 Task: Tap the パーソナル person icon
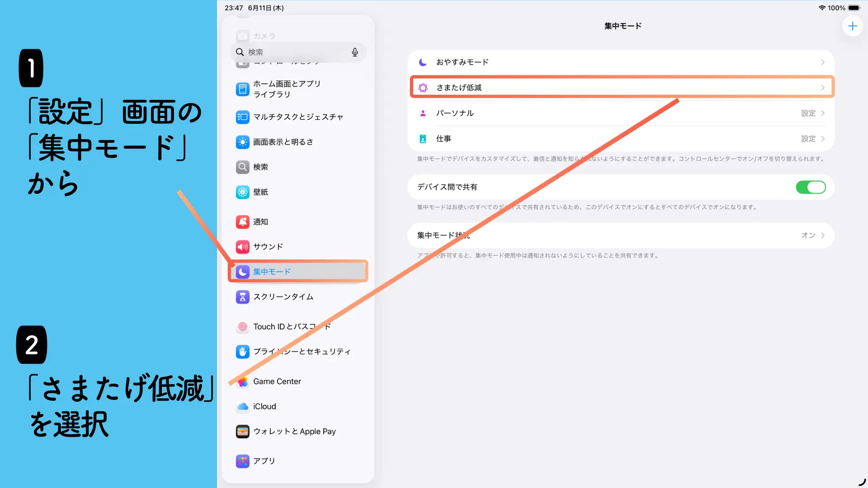[423, 113]
